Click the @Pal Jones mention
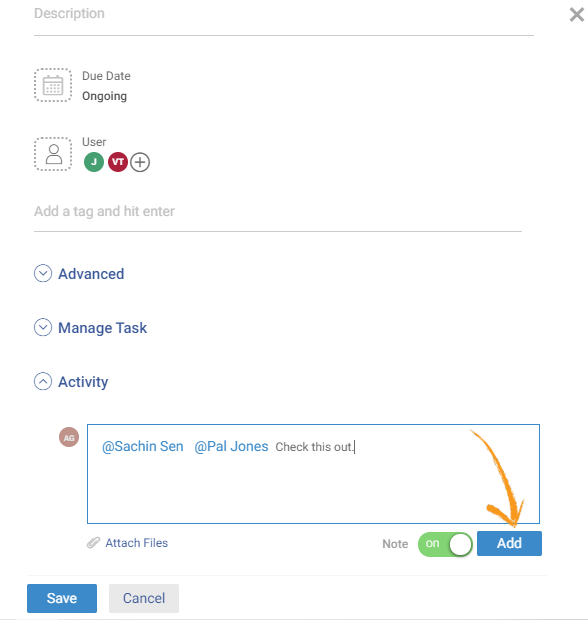 (231, 446)
